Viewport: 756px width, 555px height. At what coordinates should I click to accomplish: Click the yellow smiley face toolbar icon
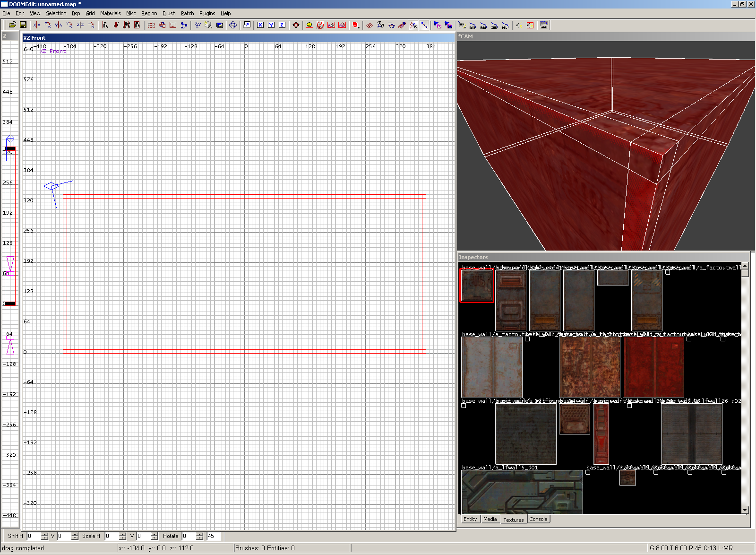pyautogui.click(x=309, y=25)
